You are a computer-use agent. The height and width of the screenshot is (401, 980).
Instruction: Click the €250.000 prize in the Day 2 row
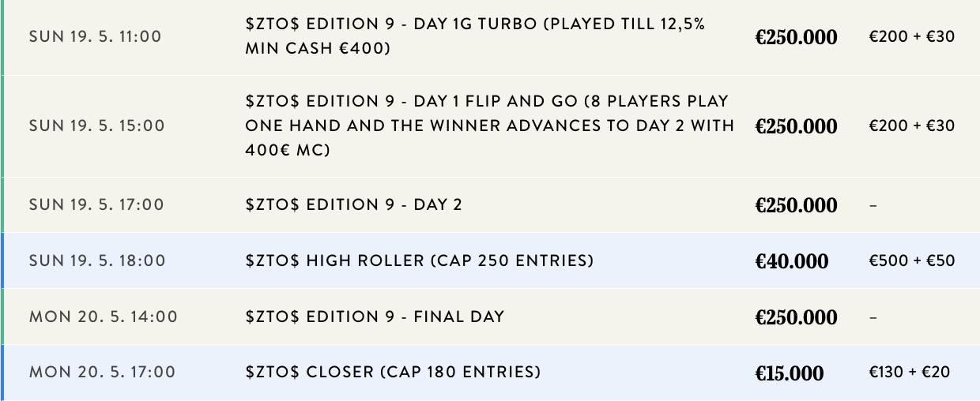click(x=796, y=205)
